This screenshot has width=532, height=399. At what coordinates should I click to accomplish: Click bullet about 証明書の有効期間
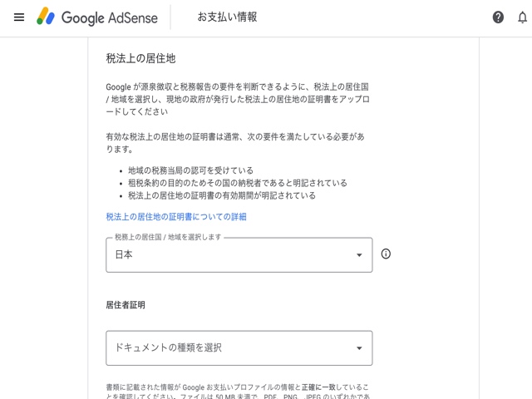[x=221, y=196]
